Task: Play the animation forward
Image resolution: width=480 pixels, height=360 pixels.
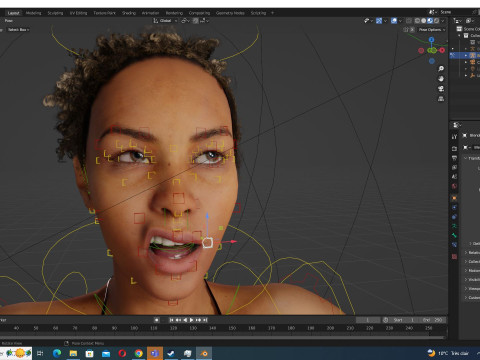Action: pos(192,320)
